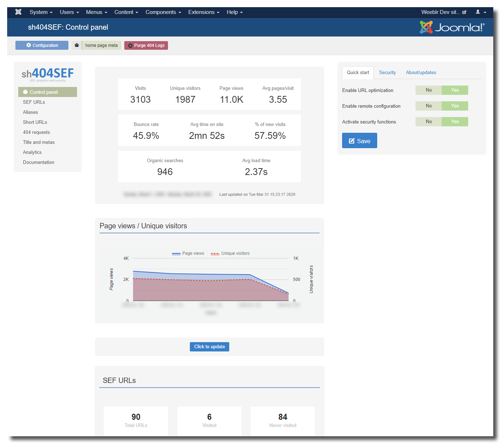The width and height of the screenshot is (504, 447).
Task: Expand the Menus dropdown
Action: tap(96, 12)
